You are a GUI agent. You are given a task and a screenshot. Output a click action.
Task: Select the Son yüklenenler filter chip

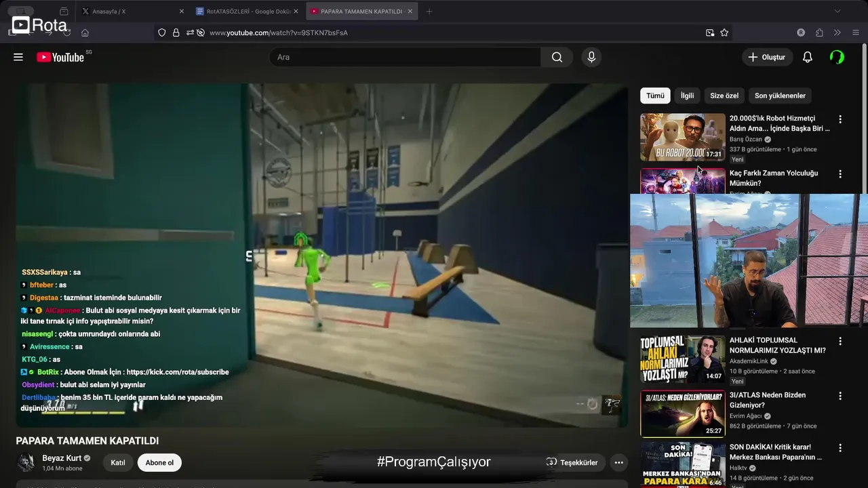coord(780,96)
